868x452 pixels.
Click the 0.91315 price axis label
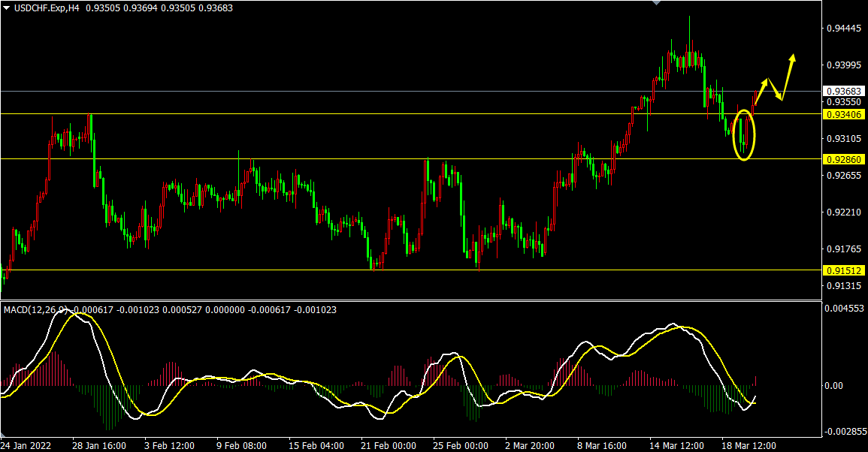tap(844, 286)
